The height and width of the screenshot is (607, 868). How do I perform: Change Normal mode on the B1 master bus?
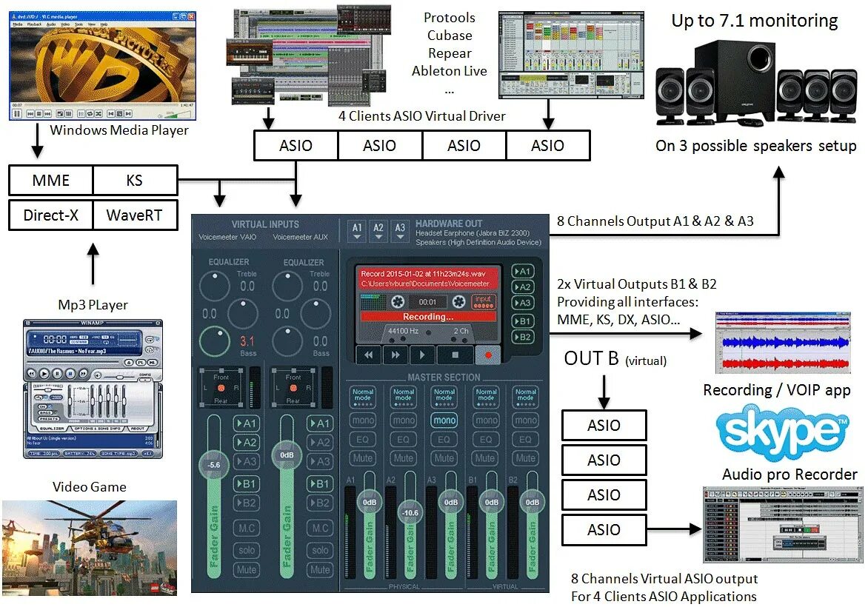tap(486, 397)
